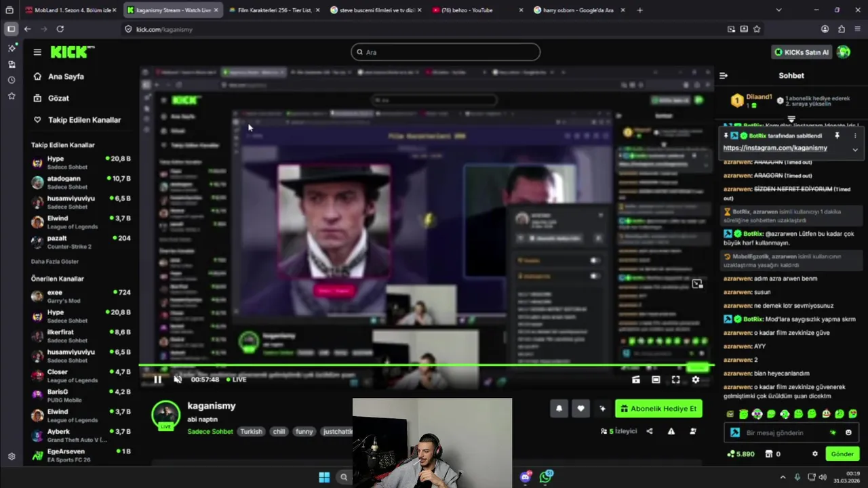Expand Daha Fazla Göster list

(x=55, y=262)
